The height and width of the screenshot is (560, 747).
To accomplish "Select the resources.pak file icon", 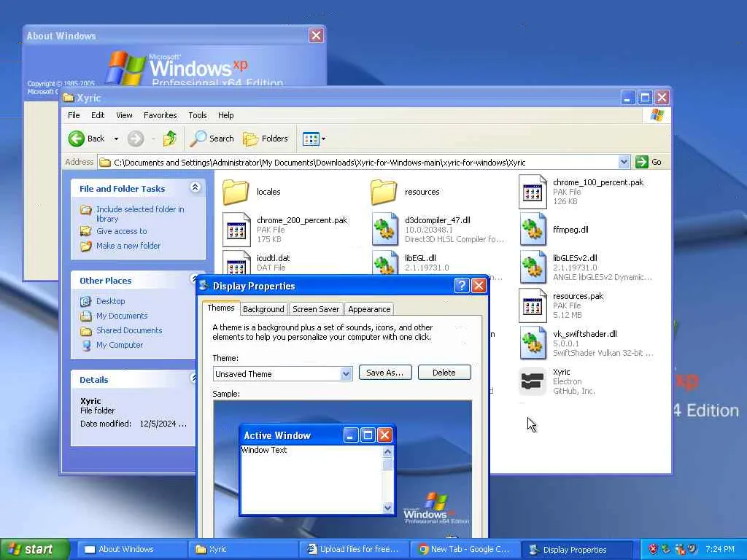I will [533, 306].
